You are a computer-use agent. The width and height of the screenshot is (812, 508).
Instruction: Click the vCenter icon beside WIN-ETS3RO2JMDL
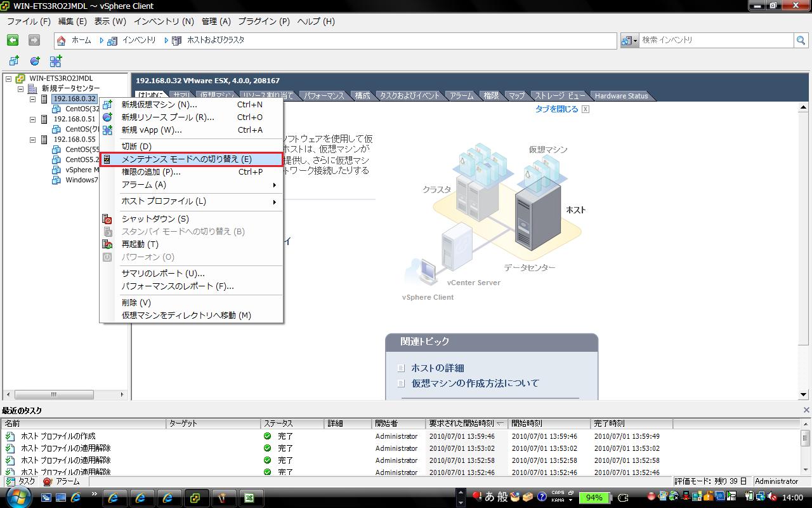pos(20,79)
